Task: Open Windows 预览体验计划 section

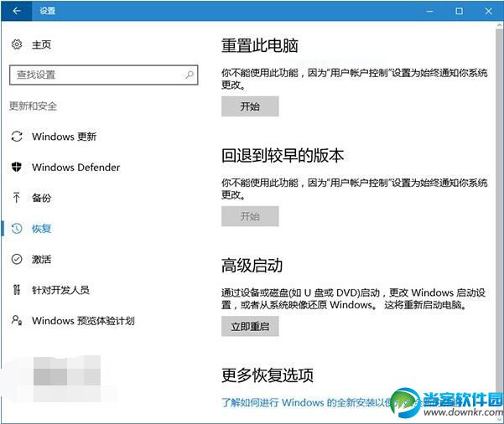Action: click(83, 321)
